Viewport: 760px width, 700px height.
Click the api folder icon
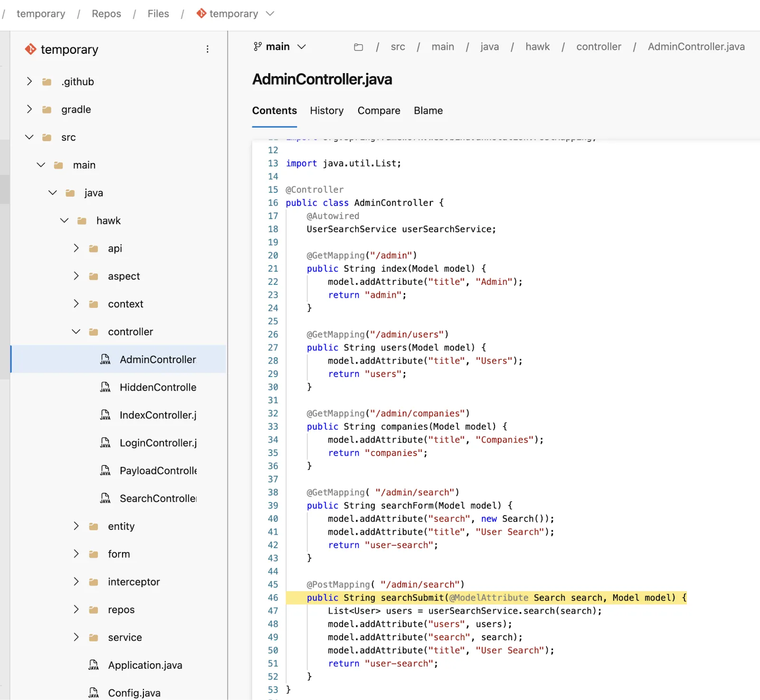pos(94,249)
